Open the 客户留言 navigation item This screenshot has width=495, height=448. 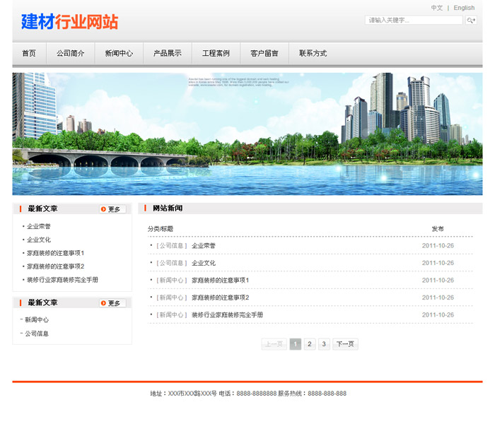click(x=264, y=54)
